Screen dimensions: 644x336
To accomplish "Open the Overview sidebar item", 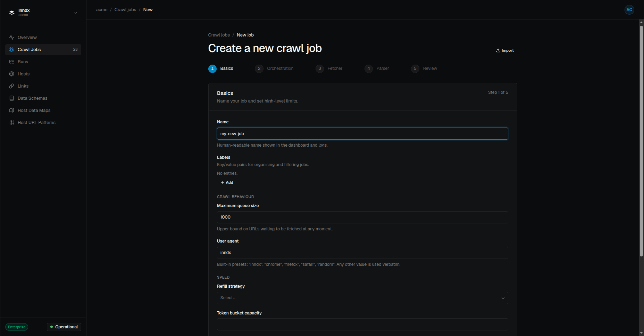I will (43, 38).
